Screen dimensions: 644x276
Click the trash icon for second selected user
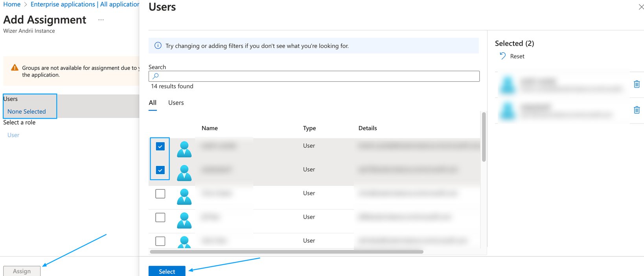(637, 110)
